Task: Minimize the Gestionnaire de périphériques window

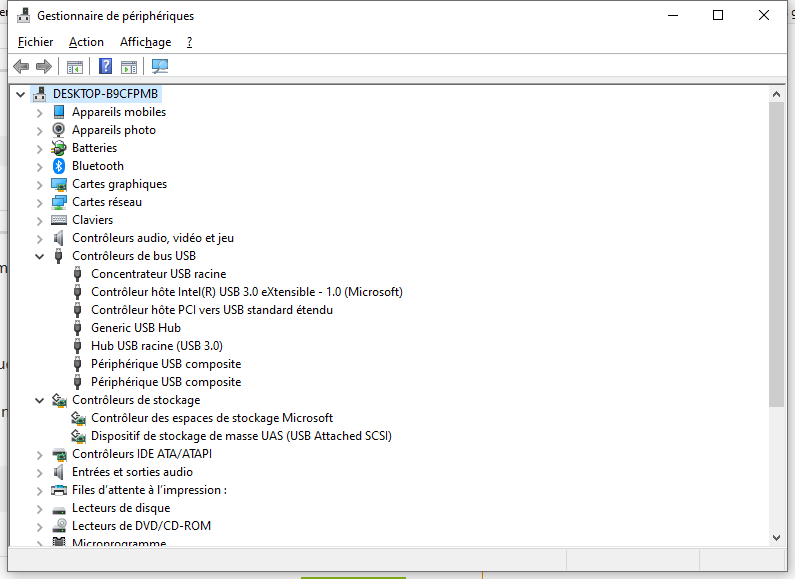Action: pyautogui.click(x=673, y=15)
